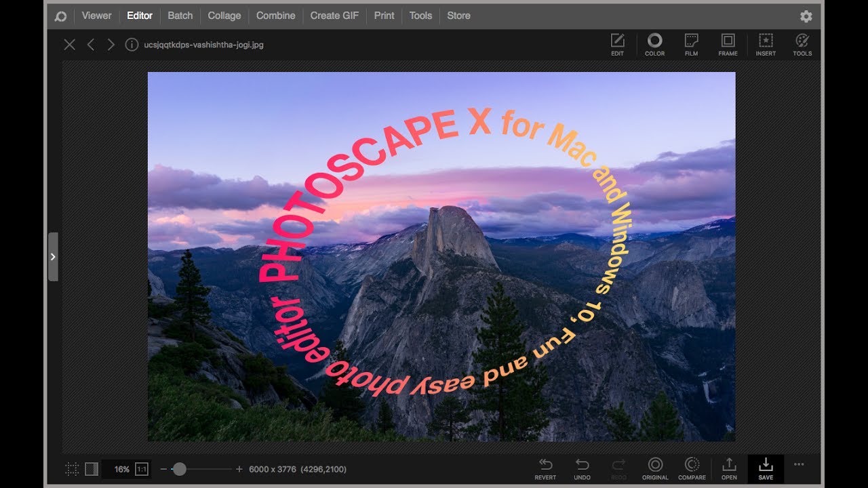Show image info icon

tap(132, 45)
